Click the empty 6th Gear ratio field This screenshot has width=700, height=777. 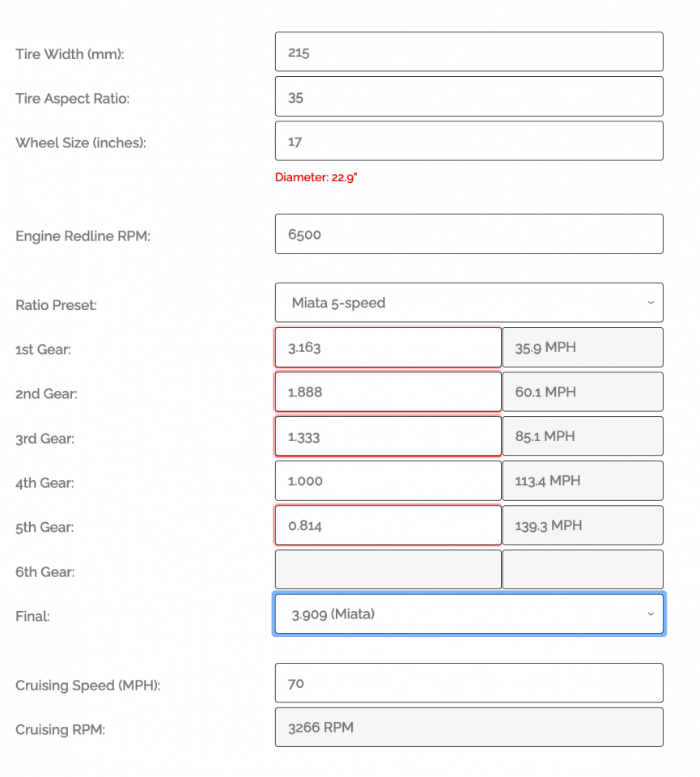[388, 569]
